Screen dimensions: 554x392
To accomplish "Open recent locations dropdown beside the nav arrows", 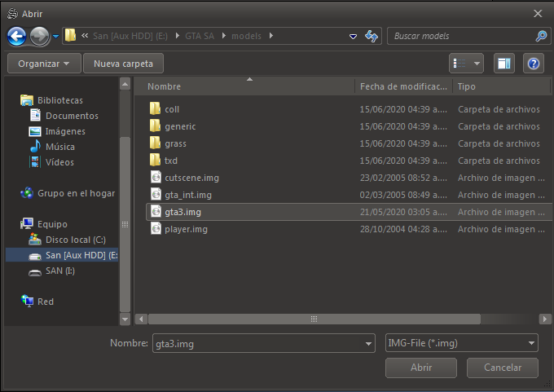I will pyautogui.click(x=56, y=36).
